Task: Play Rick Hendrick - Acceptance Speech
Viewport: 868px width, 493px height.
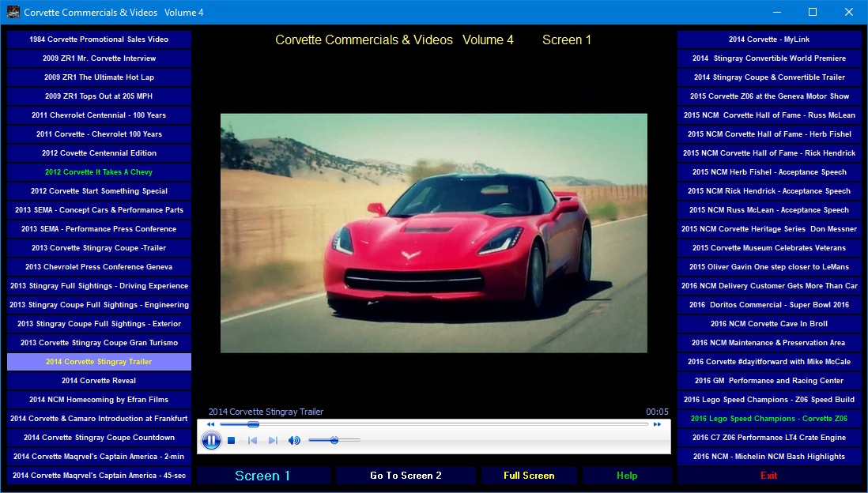Action: 769,191
